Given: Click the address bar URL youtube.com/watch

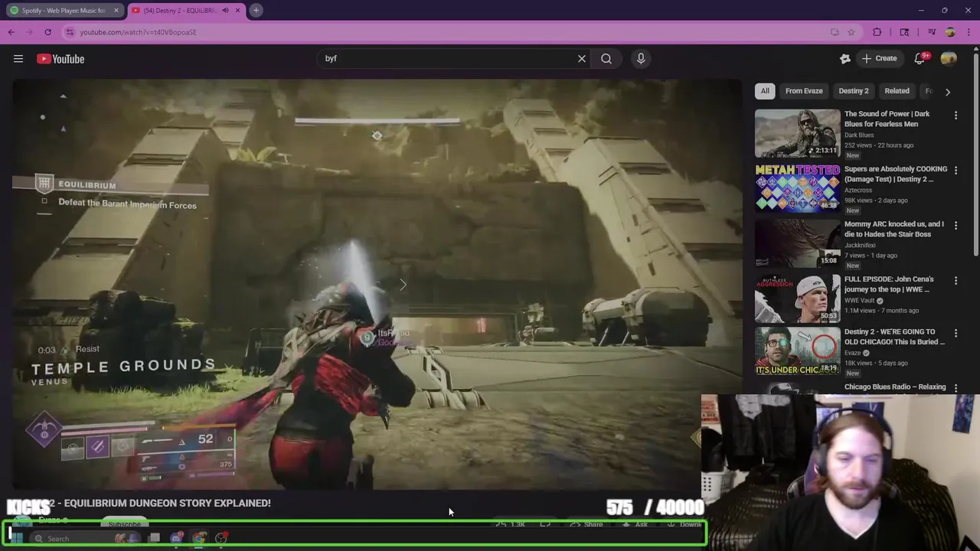Looking at the screenshot, I should click(138, 32).
